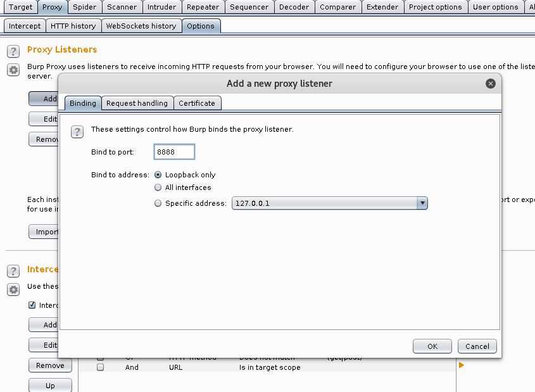Click the Import button behind the dialog
The width and height of the screenshot is (535, 392).
pyautogui.click(x=44, y=232)
